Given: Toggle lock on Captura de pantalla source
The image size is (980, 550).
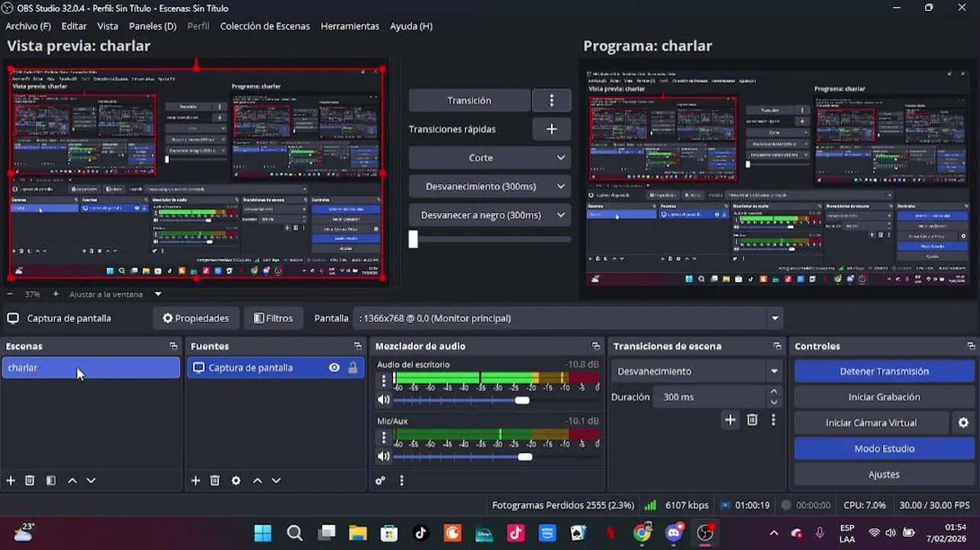Looking at the screenshot, I should [353, 367].
